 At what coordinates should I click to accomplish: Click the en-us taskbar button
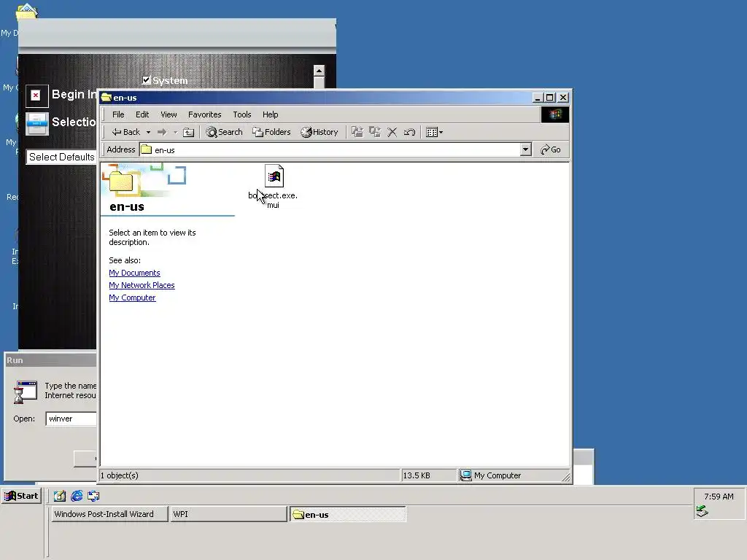click(348, 514)
